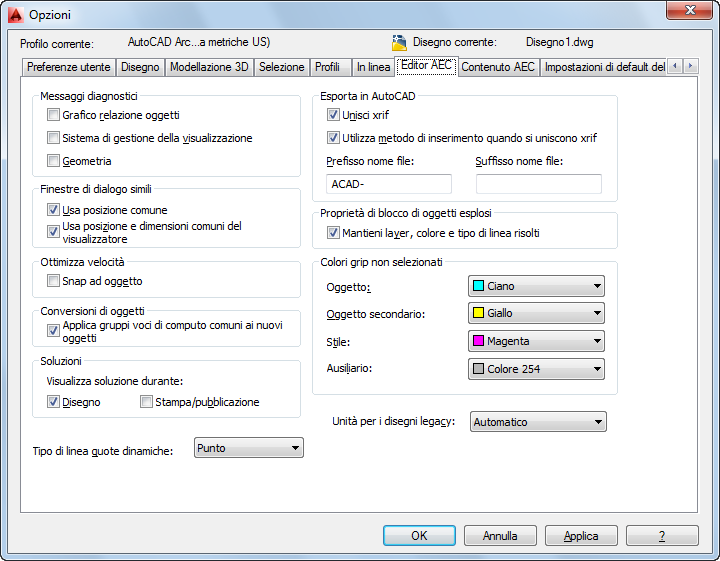720x561 pixels.
Task: Uncheck the Unisci xrif option
Action: [x=334, y=116]
